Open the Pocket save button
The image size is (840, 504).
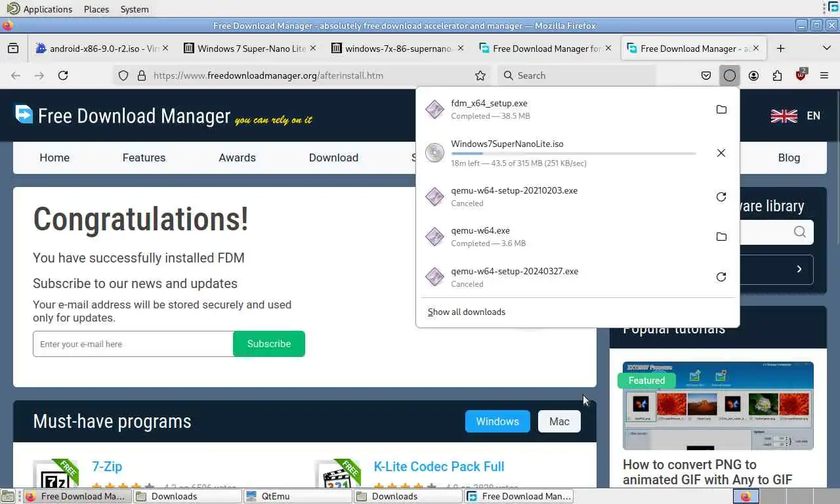click(706, 75)
